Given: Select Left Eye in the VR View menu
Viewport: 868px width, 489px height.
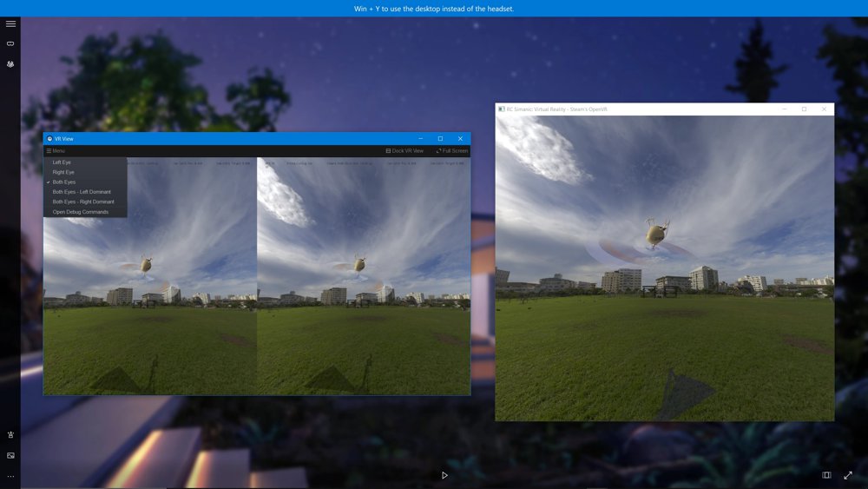Looking at the screenshot, I should coord(62,162).
